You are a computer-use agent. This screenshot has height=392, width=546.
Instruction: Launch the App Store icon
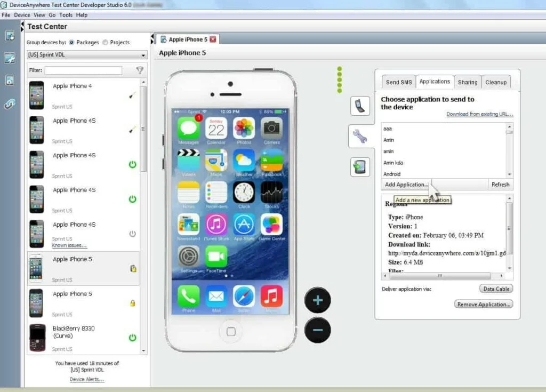244,225
